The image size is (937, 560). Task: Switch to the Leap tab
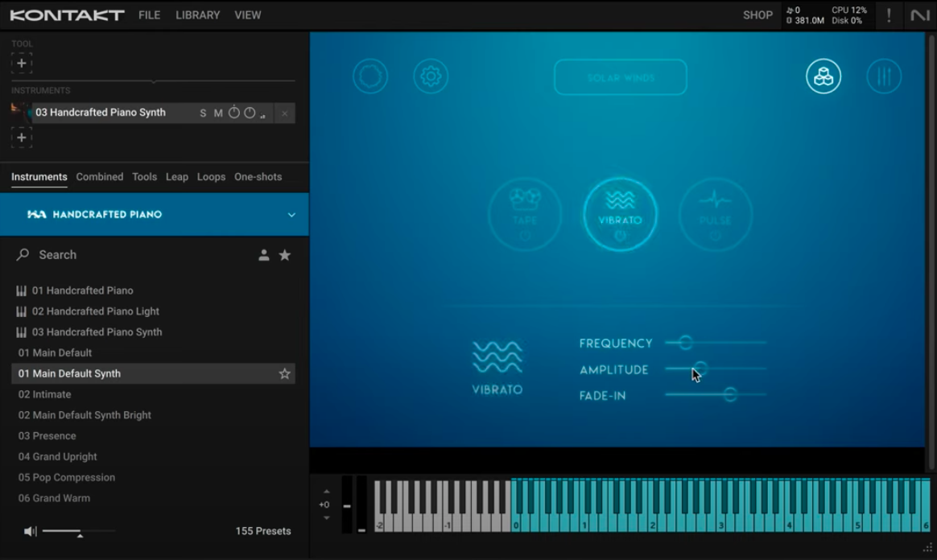coord(177,177)
